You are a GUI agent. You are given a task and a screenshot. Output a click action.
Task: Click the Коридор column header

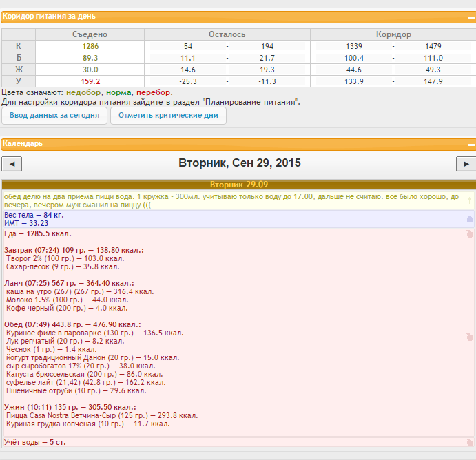pyautogui.click(x=393, y=34)
